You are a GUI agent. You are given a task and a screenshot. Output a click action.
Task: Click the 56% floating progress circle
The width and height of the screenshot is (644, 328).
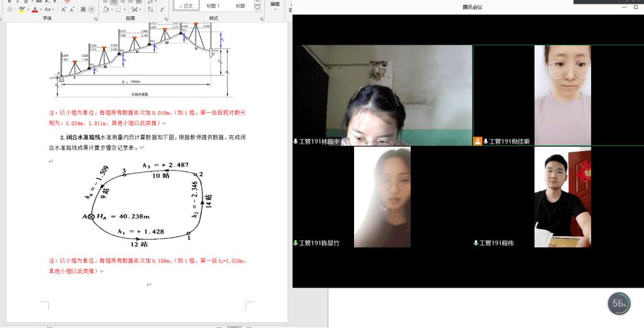tap(619, 303)
